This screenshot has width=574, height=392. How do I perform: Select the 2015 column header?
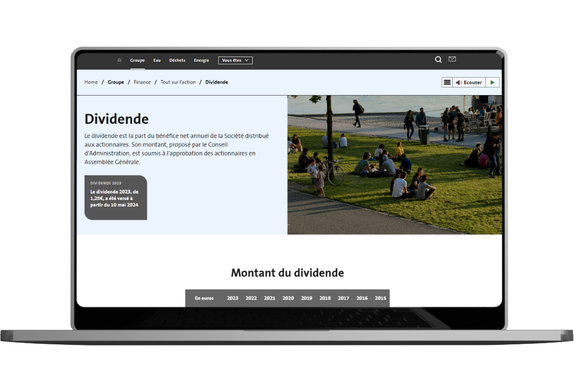(381, 298)
